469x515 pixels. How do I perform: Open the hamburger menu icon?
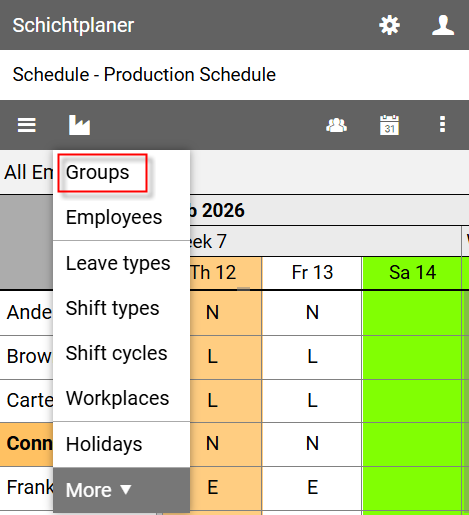[x=27, y=125]
